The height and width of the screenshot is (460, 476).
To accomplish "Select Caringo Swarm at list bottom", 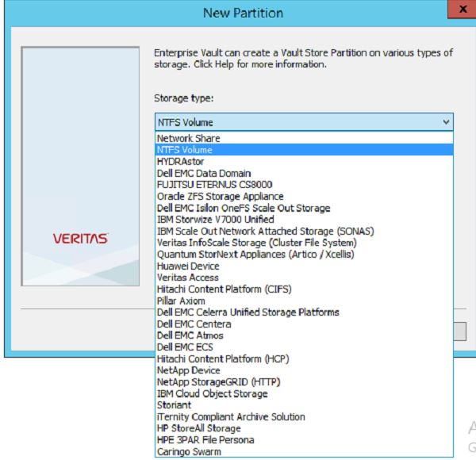I will 189,452.
